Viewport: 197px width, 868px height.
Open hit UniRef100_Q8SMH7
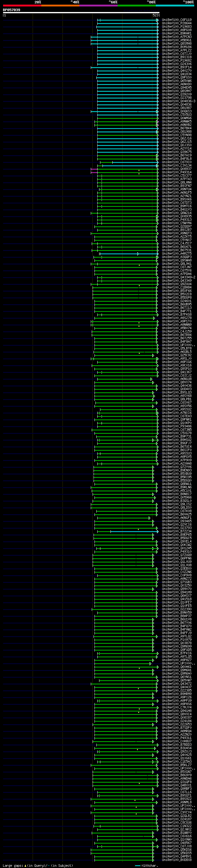176,91
